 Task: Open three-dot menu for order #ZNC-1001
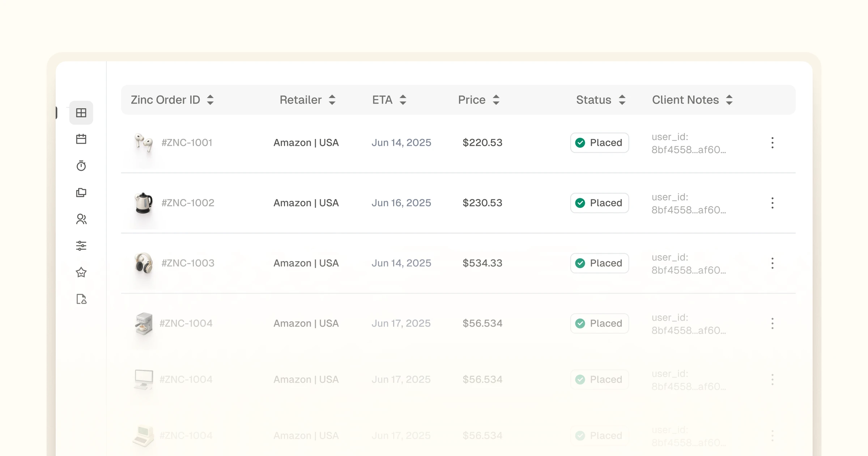[772, 143]
